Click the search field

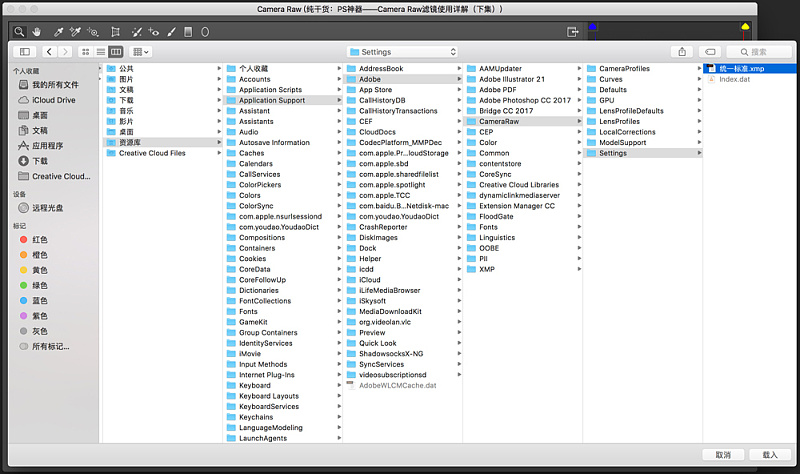coord(757,52)
